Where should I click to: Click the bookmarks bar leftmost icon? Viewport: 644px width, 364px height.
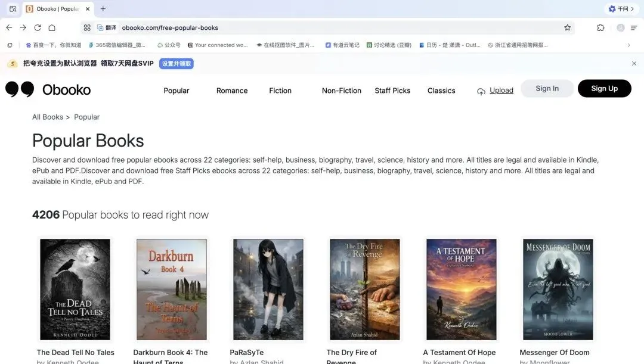(x=10, y=45)
